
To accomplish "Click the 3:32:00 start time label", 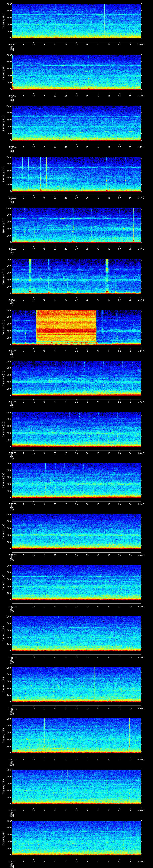I will 12,198.
